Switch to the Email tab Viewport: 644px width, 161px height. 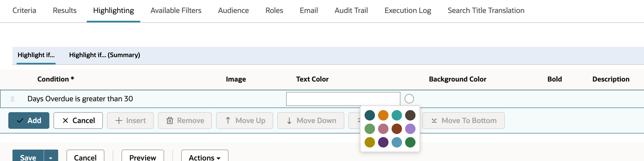[309, 11]
